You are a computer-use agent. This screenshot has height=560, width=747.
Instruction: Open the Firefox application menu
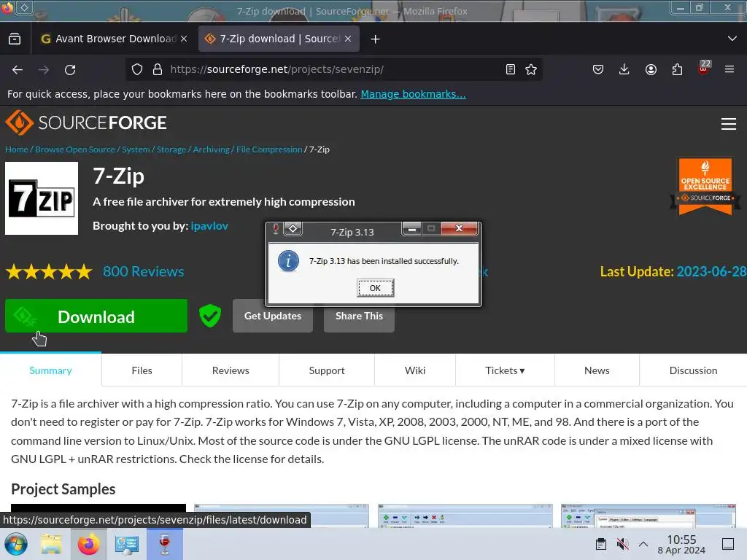tap(729, 69)
